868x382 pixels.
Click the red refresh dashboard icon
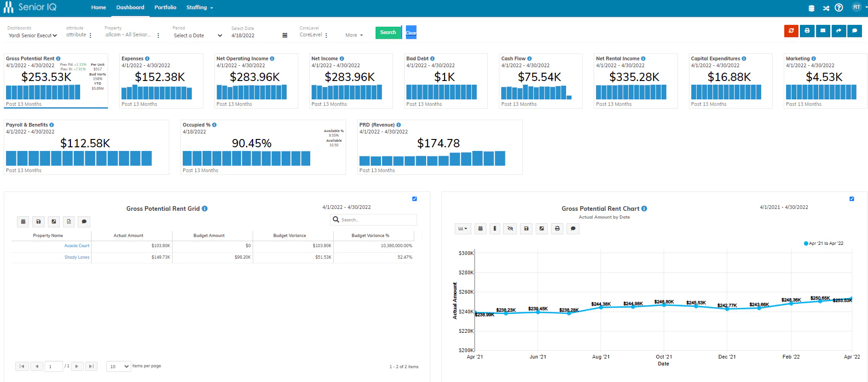(791, 31)
